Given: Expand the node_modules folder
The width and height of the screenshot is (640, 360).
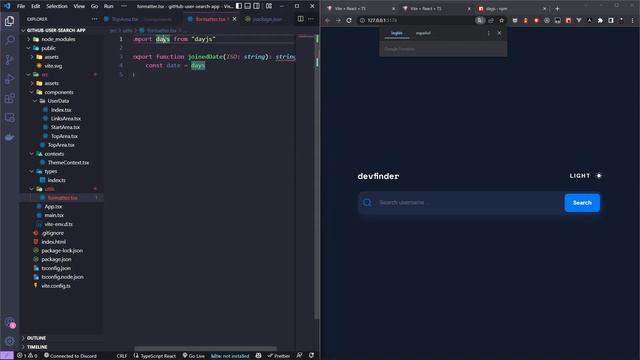Looking at the screenshot, I should 58,39.
